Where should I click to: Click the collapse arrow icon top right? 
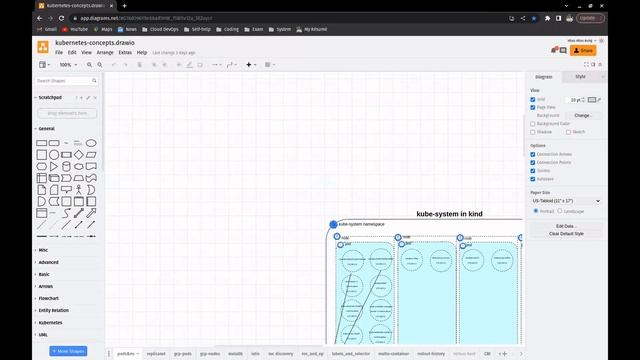600,64
